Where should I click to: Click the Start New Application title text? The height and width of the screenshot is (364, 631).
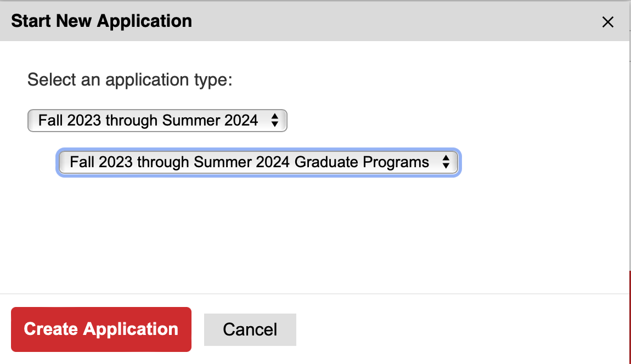pos(102,21)
